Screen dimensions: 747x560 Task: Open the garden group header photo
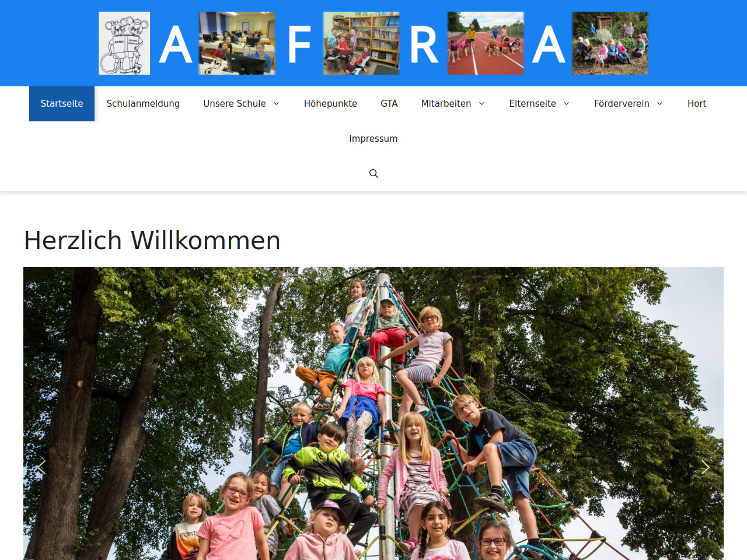[x=610, y=43]
